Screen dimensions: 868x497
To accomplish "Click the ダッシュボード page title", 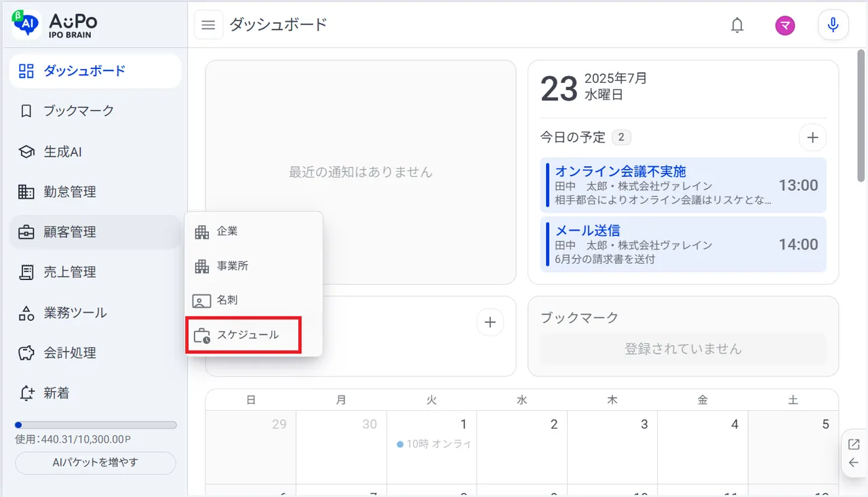I will [279, 25].
